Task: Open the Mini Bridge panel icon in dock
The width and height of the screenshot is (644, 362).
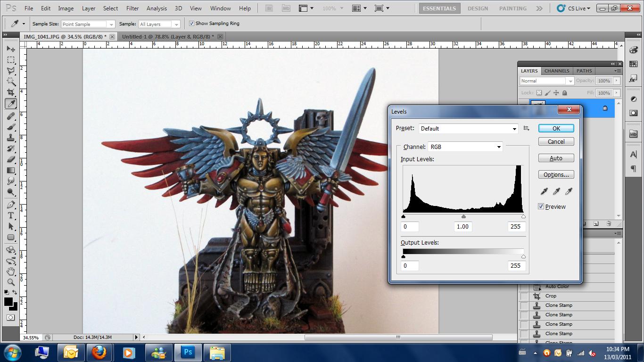Action: [633, 134]
